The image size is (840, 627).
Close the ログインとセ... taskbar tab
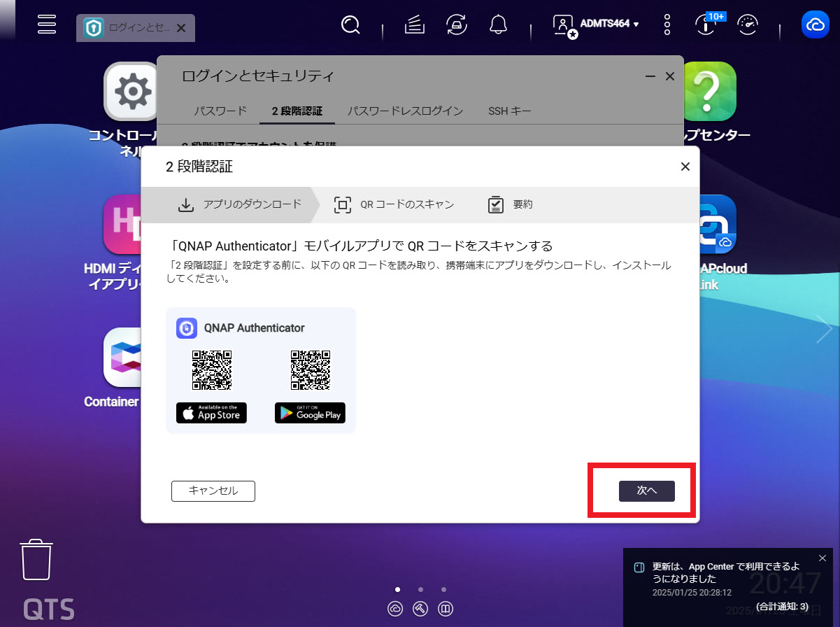181,28
